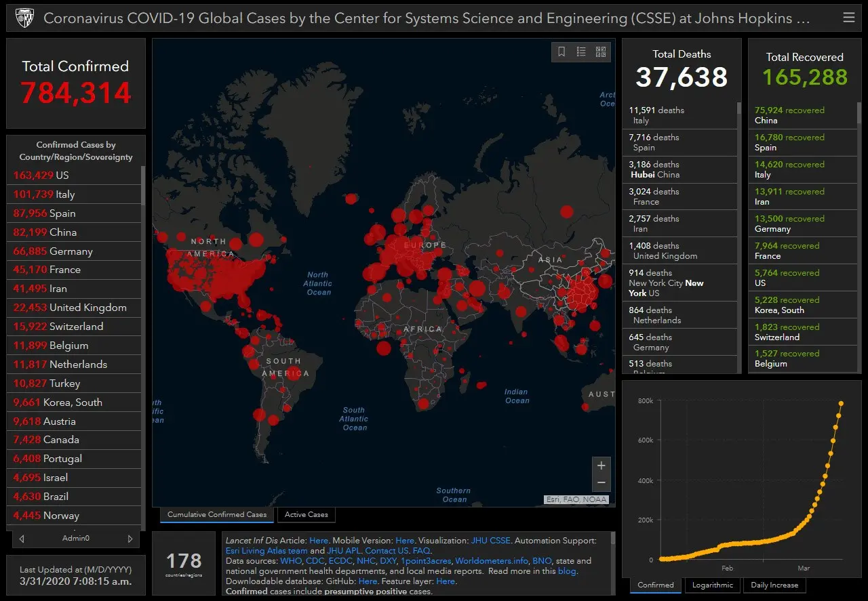Select US in confirmed cases list
This screenshot has height=601, width=868.
41,175
